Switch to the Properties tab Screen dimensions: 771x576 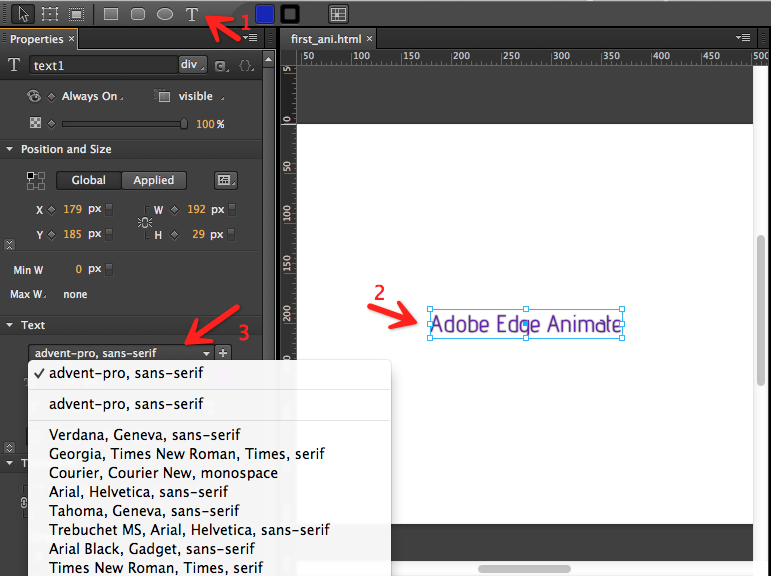36,39
